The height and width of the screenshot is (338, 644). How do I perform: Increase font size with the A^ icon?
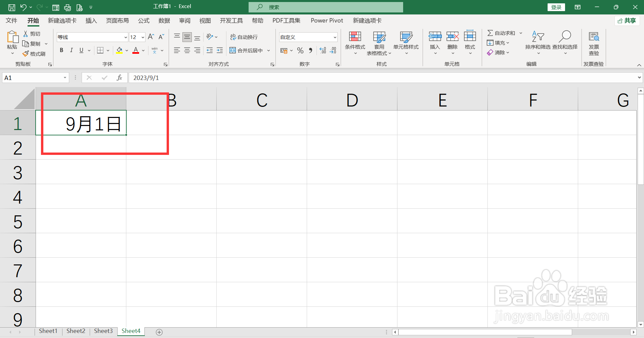(x=151, y=37)
